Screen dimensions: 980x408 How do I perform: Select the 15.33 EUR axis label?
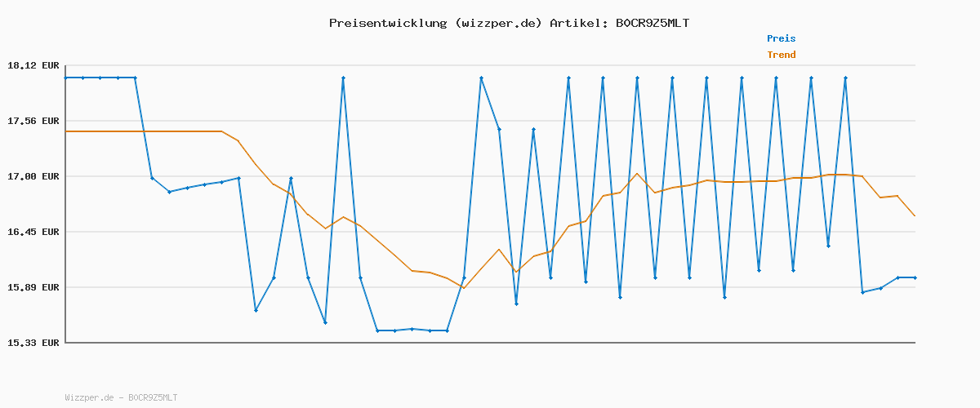tap(33, 343)
